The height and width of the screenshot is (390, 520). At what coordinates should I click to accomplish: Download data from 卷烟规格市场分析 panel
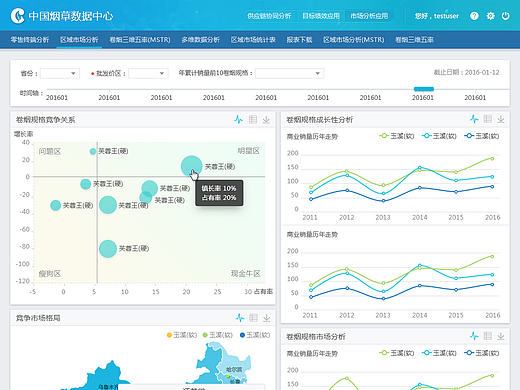(501, 336)
